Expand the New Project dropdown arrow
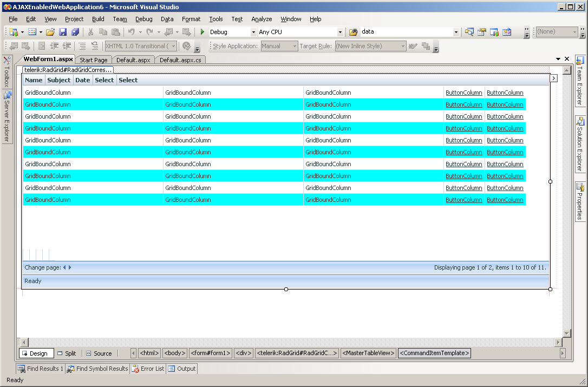Screen dimensions: 588x387 pos(22,32)
